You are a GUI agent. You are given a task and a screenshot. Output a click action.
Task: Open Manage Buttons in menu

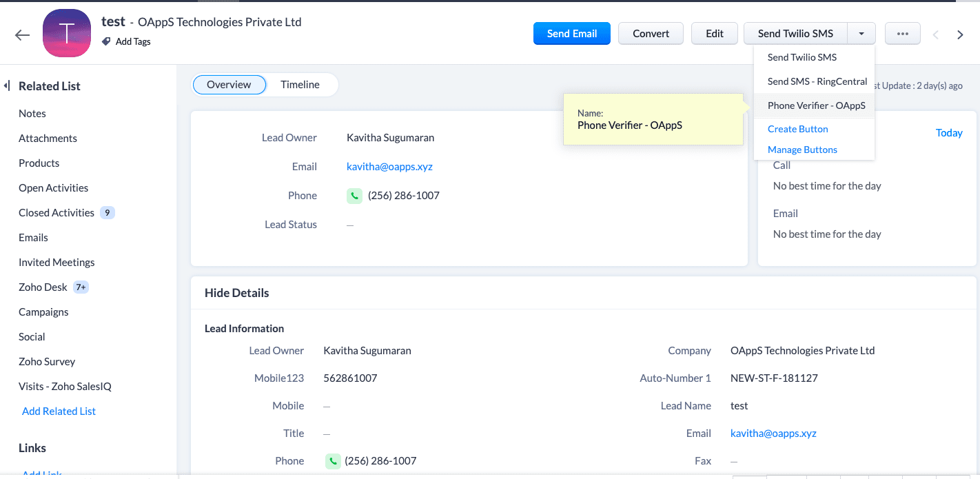pos(802,150)
